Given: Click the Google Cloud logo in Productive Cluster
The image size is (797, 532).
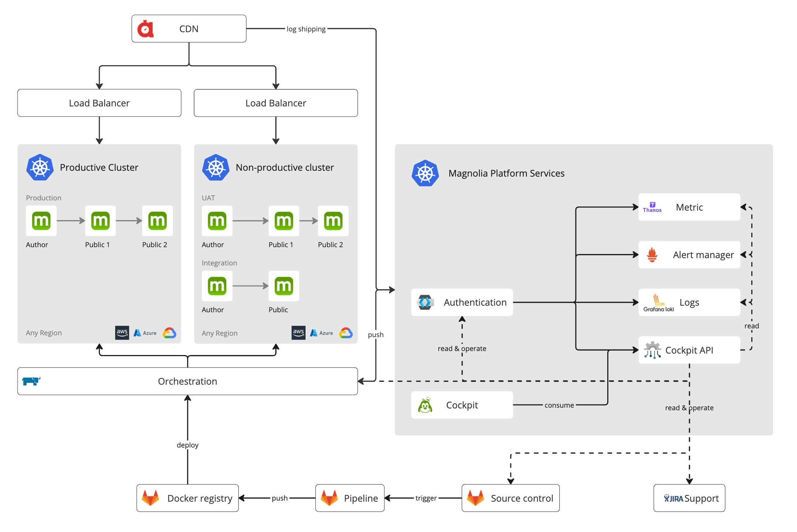Looking at the screenshot, I should pos(170,333).
